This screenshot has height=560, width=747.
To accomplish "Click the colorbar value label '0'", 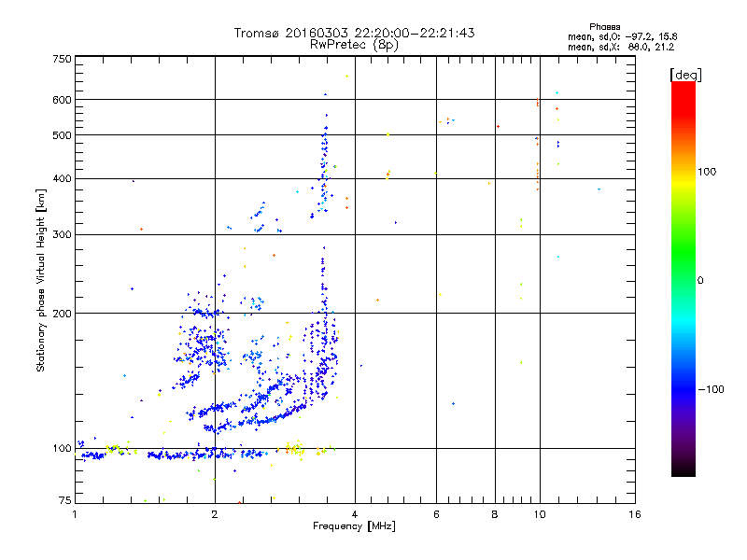I will point(699,280).
